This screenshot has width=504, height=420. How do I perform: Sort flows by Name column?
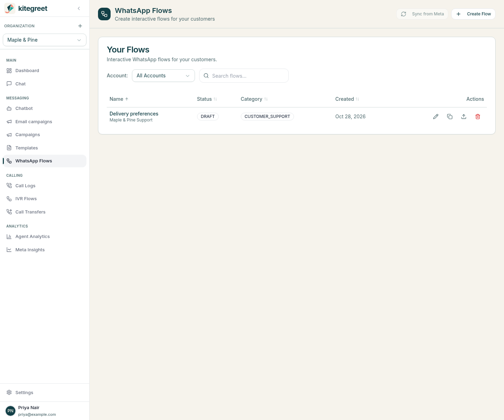click(x=119, y=99)
